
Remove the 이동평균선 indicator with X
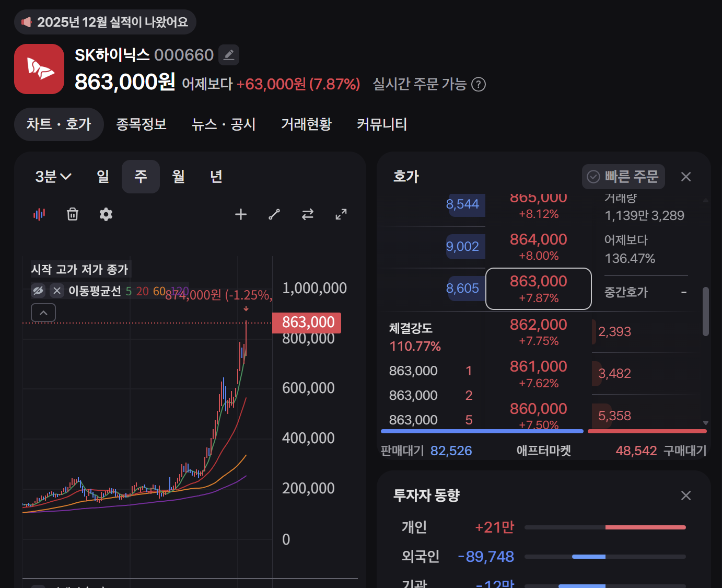[x=57, y=291]
